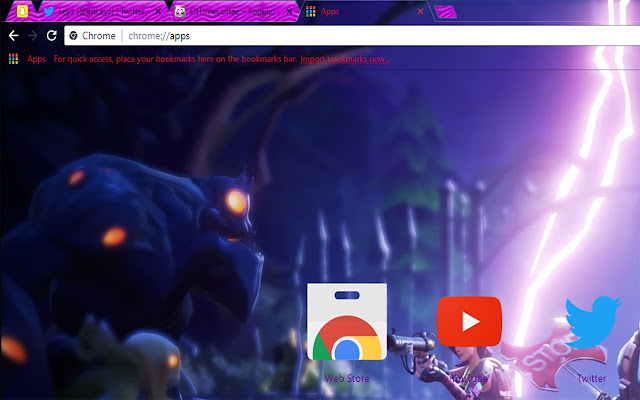Close the BitTimeCoffee tab
640x400 pixels.
[289, 12]
